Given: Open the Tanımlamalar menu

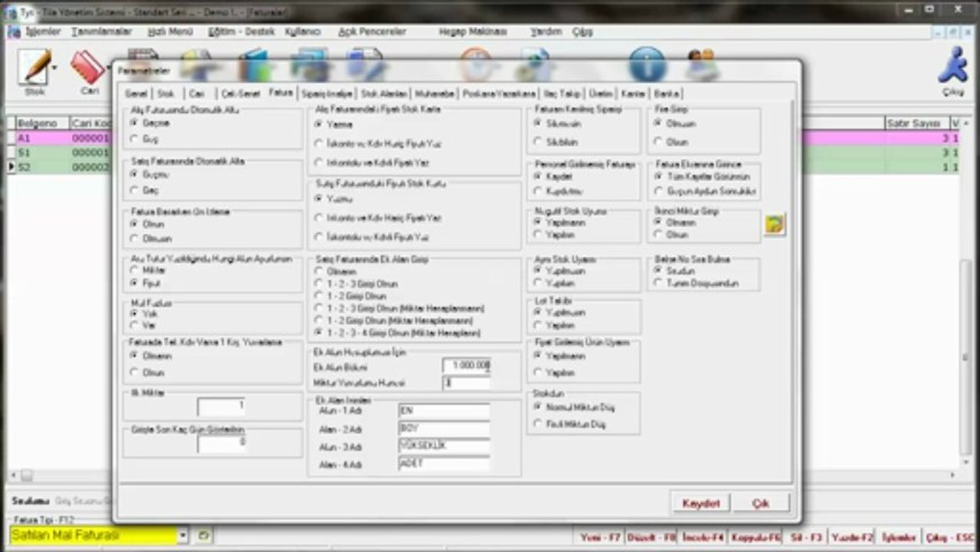Looking at the screenshot, I should tap(102, 32).
